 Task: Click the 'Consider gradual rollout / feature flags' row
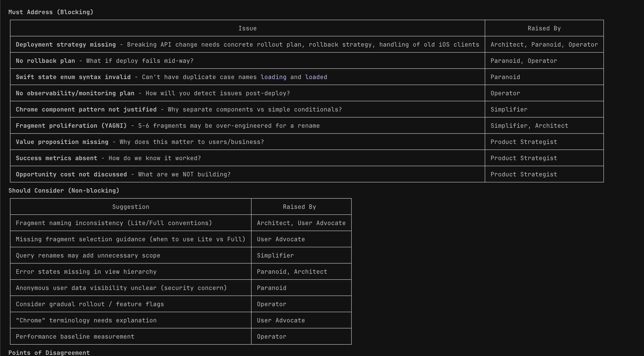[90, 304]
